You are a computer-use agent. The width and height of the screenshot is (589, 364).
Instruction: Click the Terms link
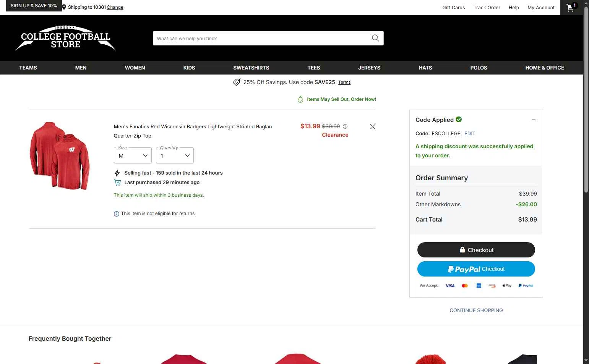click(x=344, y=83)
